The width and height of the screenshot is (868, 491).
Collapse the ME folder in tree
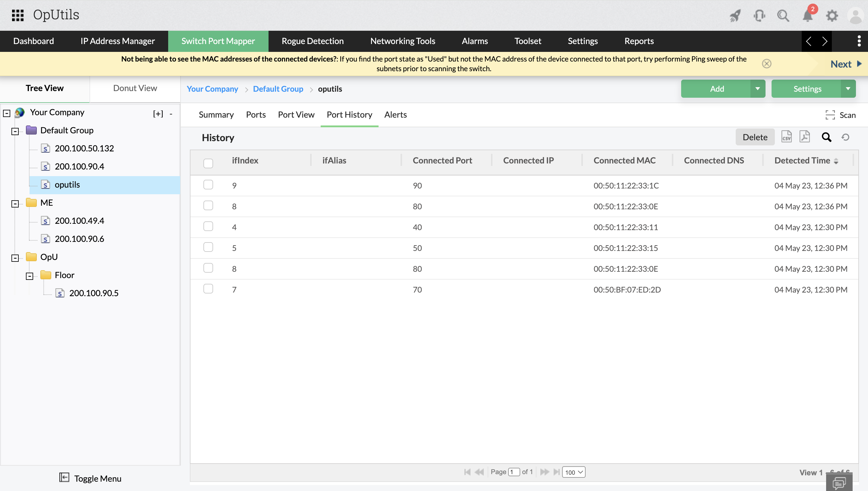pyautogui.click(x=15, y=204)
